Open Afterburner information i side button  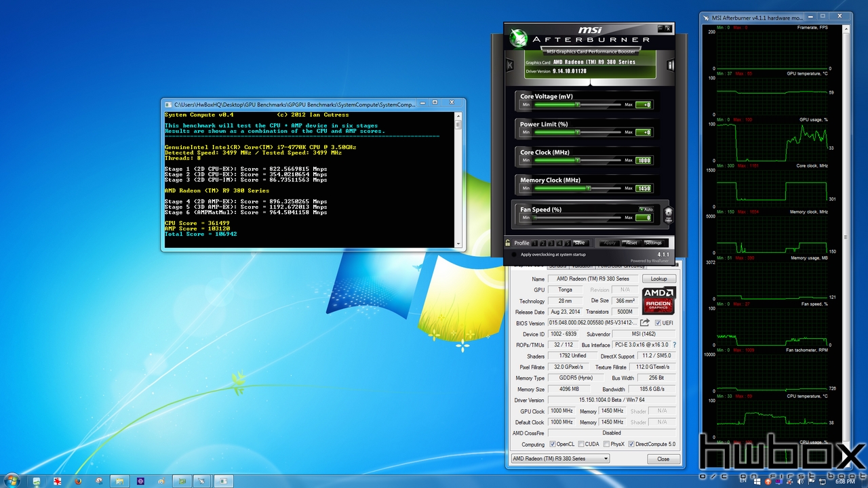coord(670,65)
